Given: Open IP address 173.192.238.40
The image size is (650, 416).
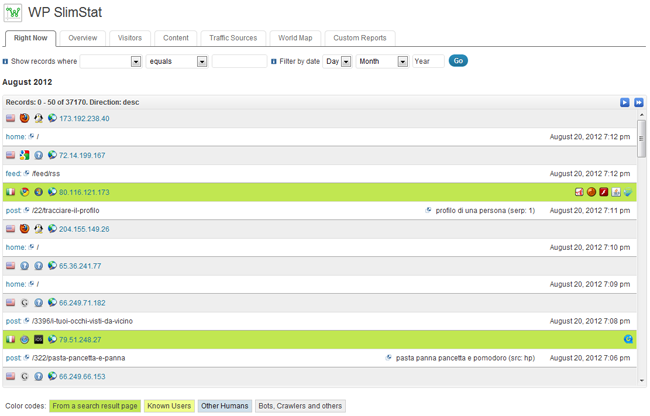Looking at the screenshot, I should [84, 119].
